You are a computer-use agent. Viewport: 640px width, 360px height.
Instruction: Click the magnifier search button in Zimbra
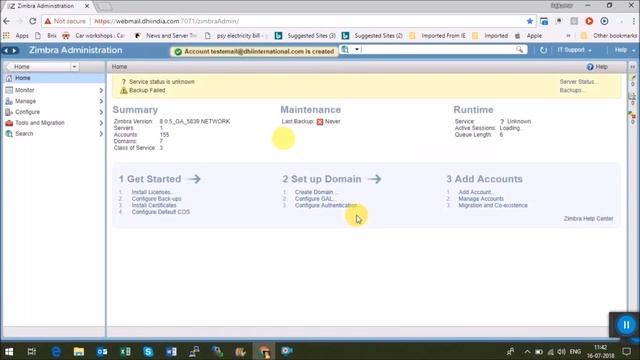point(519,49)
